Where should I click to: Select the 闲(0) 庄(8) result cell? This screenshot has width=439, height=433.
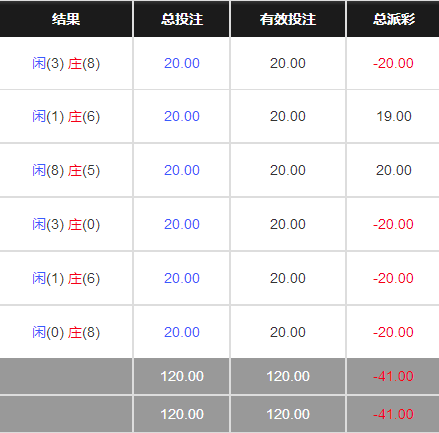[66, 332]
